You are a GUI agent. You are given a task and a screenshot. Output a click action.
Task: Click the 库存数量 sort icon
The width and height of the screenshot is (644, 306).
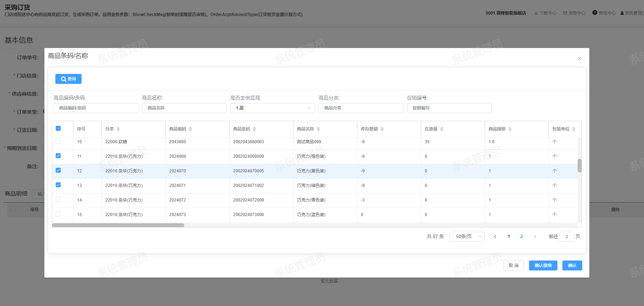tap(382, 129)
